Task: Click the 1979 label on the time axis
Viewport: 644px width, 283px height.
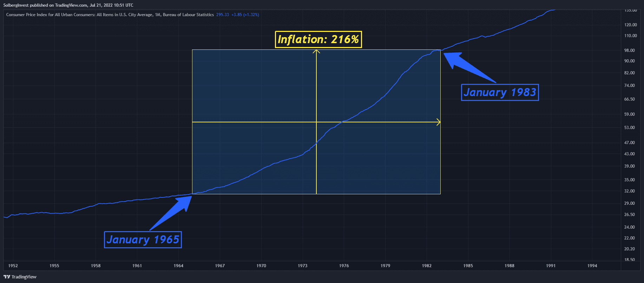Action: (x=386, y=266)
